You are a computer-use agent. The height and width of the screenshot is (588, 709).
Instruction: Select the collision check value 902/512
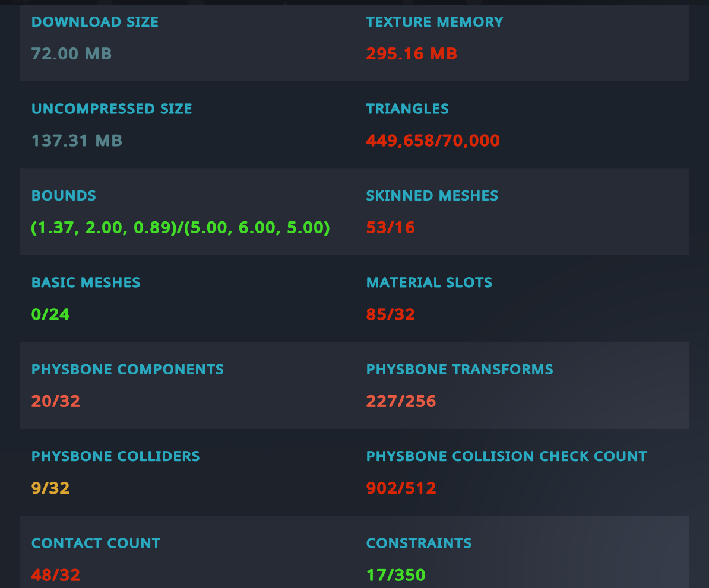point(401,488)
